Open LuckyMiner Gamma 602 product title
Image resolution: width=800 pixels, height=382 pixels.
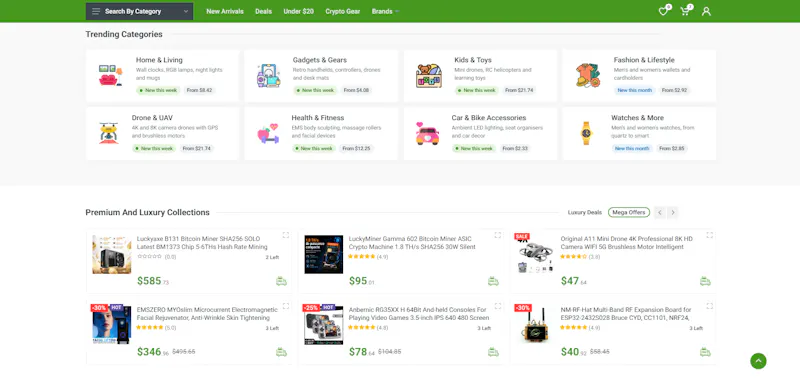(x=412, y=243)
